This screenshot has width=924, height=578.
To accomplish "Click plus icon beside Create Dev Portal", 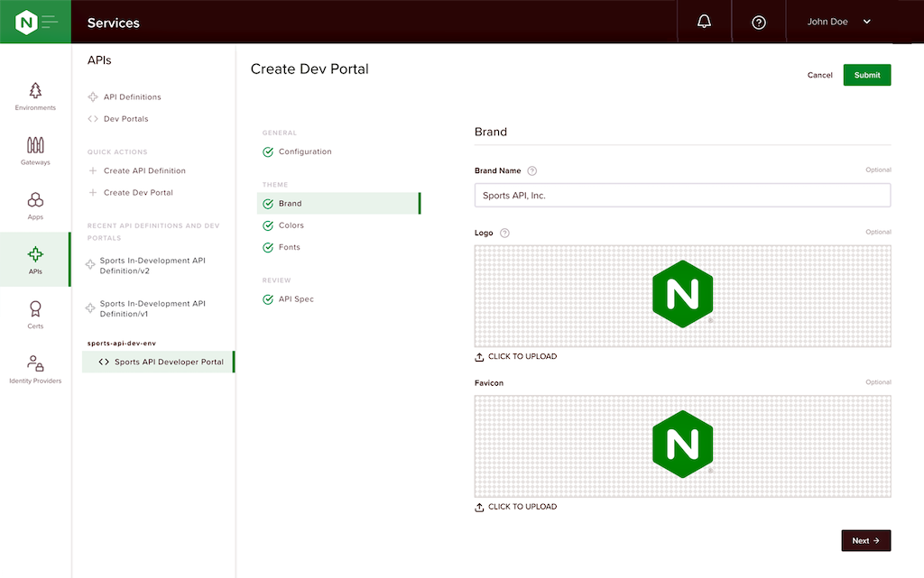I will 93,192.
